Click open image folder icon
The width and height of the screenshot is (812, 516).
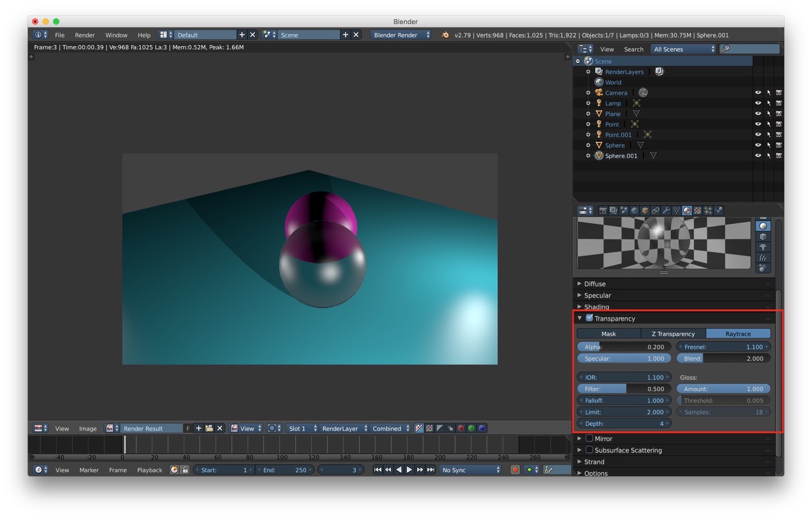pyautogui.click(x=209, y=428)
